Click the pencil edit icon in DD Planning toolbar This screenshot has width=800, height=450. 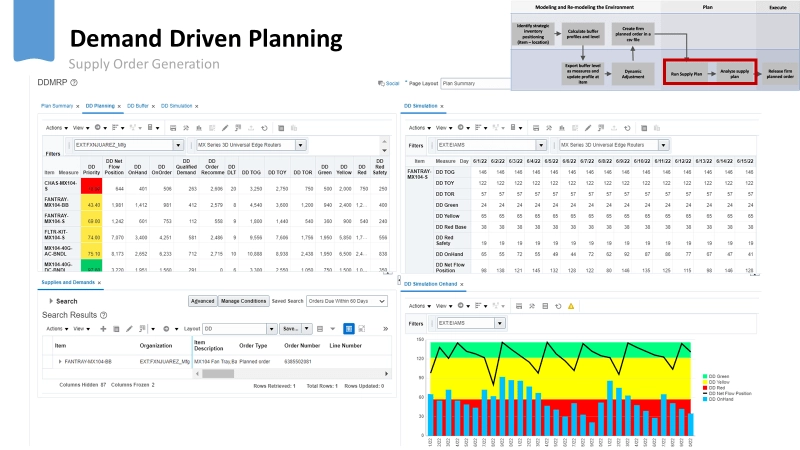pyautogui.click(x=225, y=128)
